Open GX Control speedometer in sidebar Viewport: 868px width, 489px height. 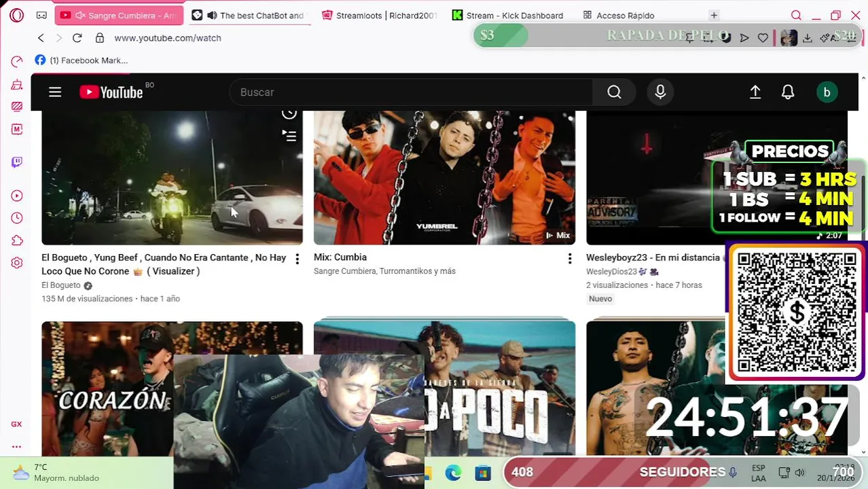pyautogui.click(x=17, y=62)
